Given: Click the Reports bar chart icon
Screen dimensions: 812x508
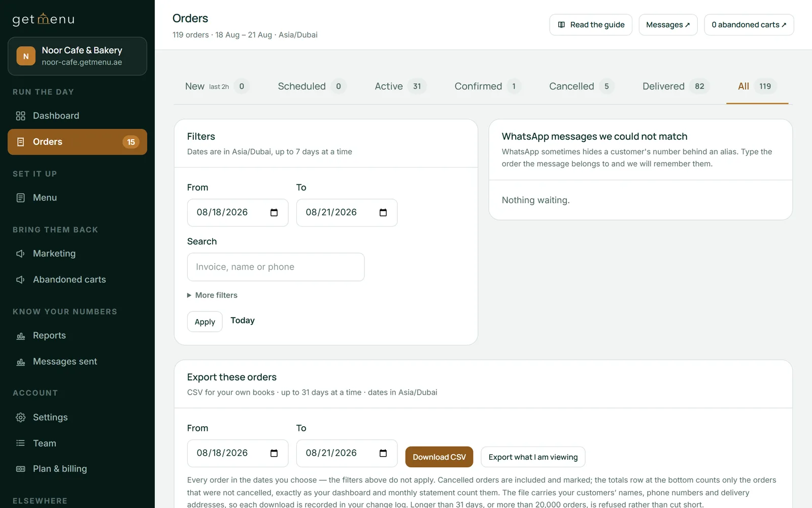Looking at the screenshot, I should point(20,336).
